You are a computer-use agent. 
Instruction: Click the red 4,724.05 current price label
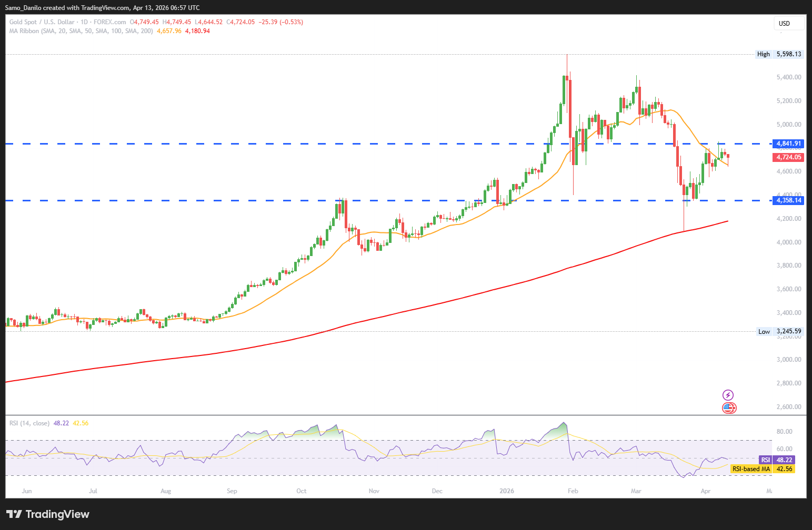click(x=788, y=157)
